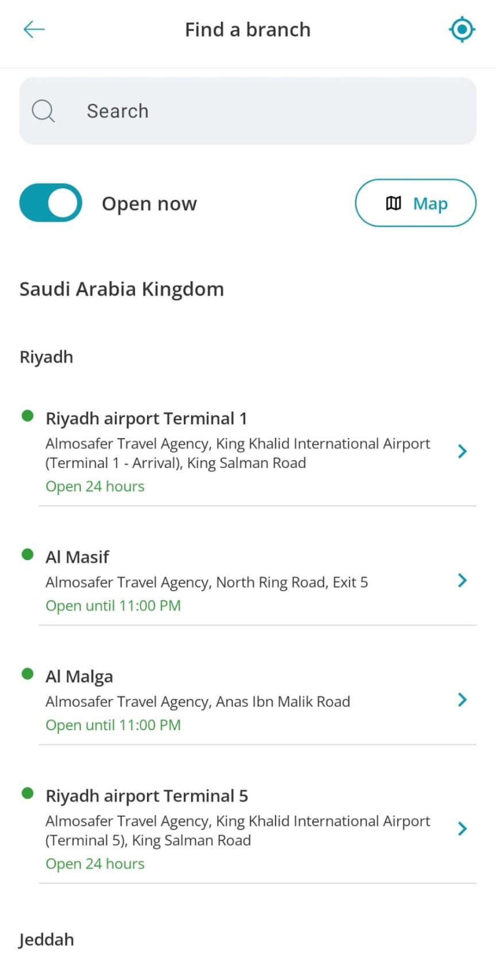
Task: Expand Al Masif branch chevron
Action: click(462, 580)
